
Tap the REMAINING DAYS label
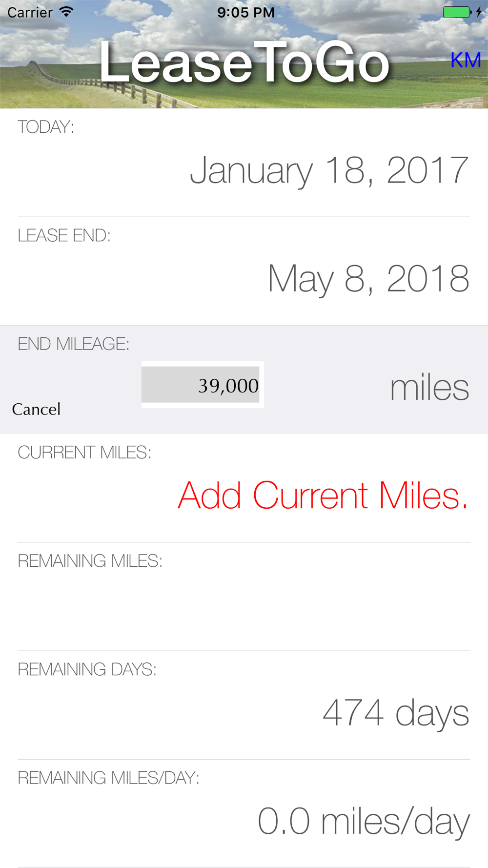click(87, 669)
